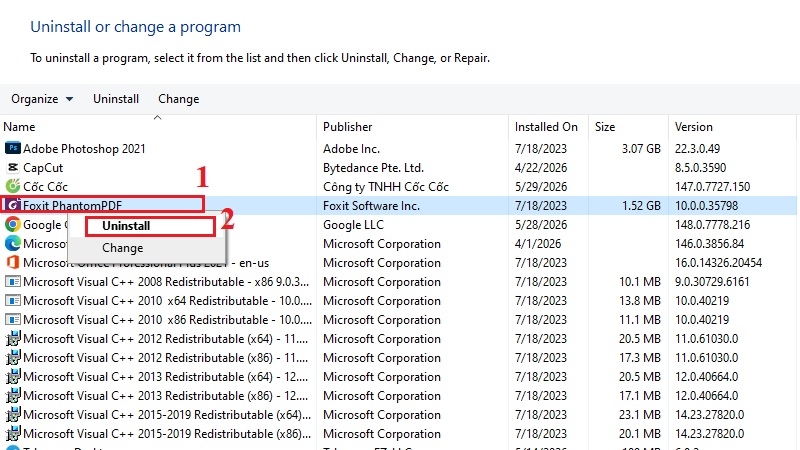Click version number 148.0.7778.216
Screen dimensions: 800x450
pos(712,224)
